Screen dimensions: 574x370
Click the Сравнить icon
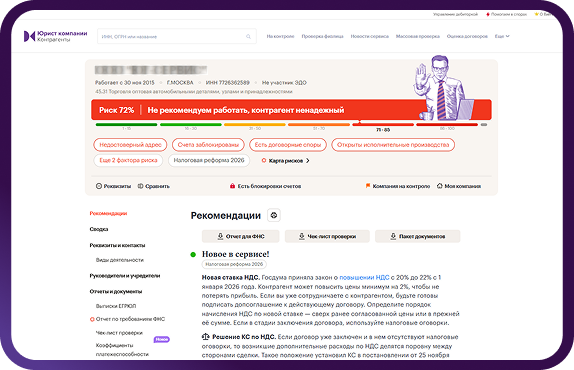140,186
